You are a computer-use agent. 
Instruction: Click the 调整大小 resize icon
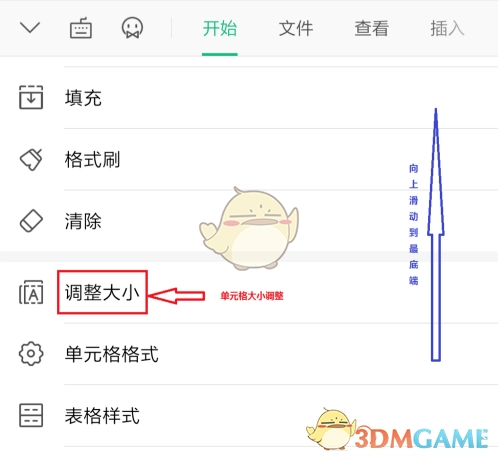point(31,292)
